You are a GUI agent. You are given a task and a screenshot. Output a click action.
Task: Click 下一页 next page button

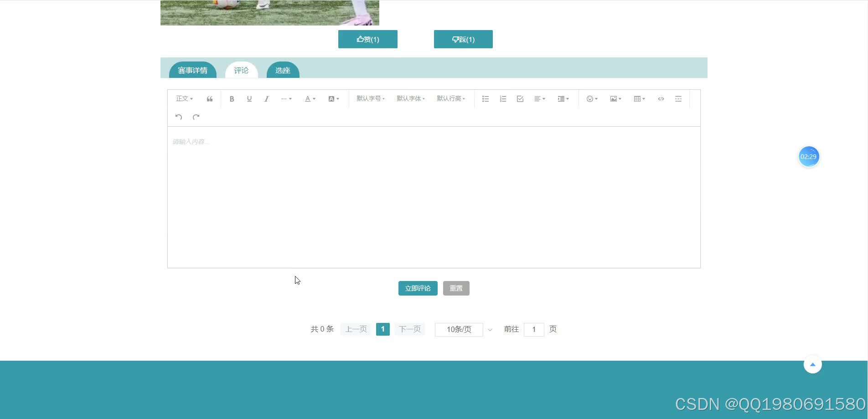point(410,329)
